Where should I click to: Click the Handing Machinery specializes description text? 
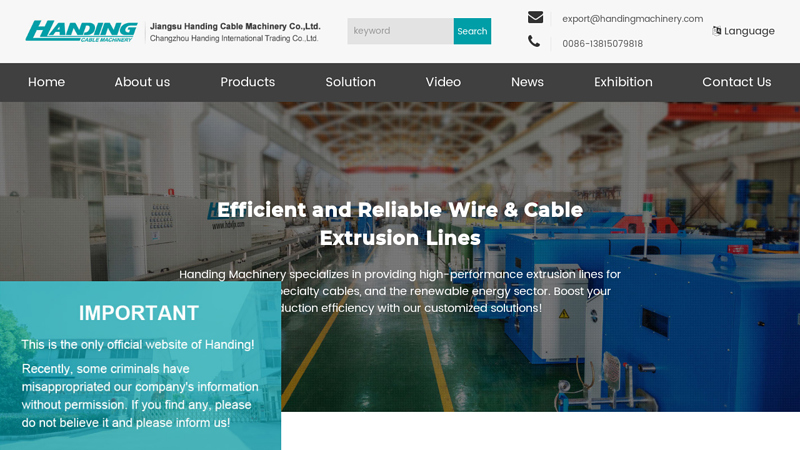400,291
